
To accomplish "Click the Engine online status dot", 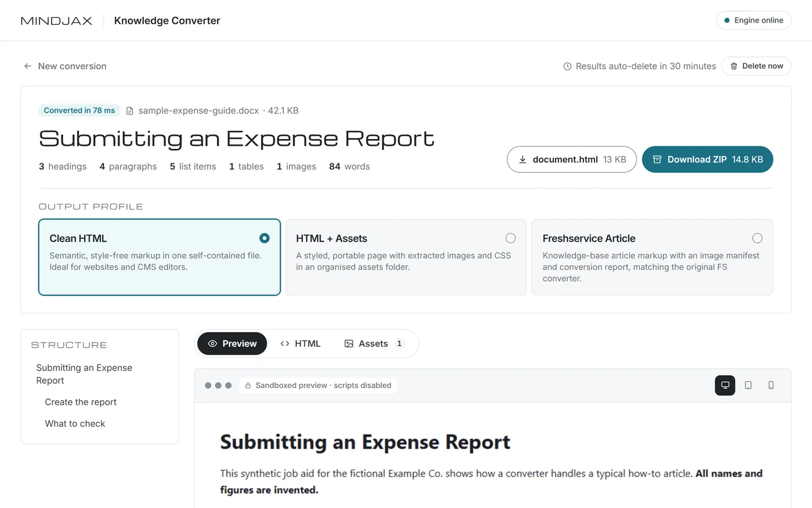I will click(x=727, y=20).
